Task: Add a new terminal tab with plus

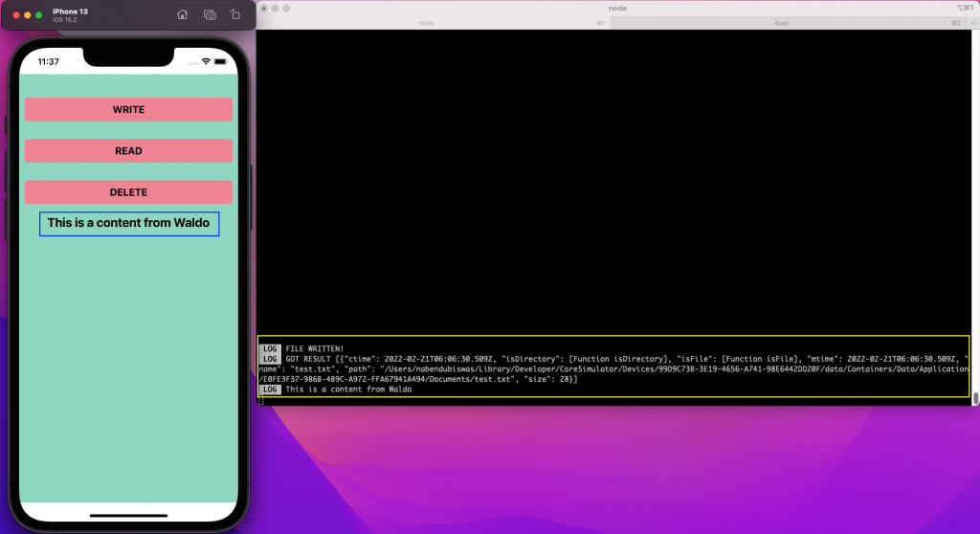Action: (x=973, y=23)
